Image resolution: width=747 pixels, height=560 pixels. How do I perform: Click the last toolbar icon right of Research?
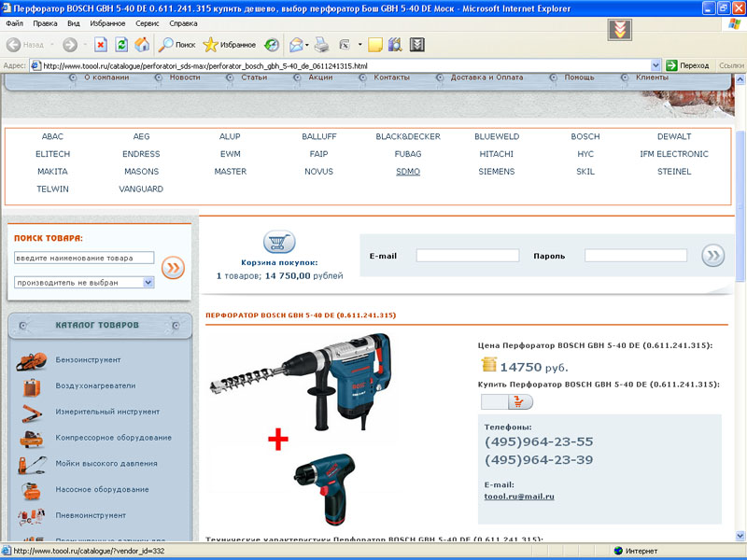click(416, 45)
